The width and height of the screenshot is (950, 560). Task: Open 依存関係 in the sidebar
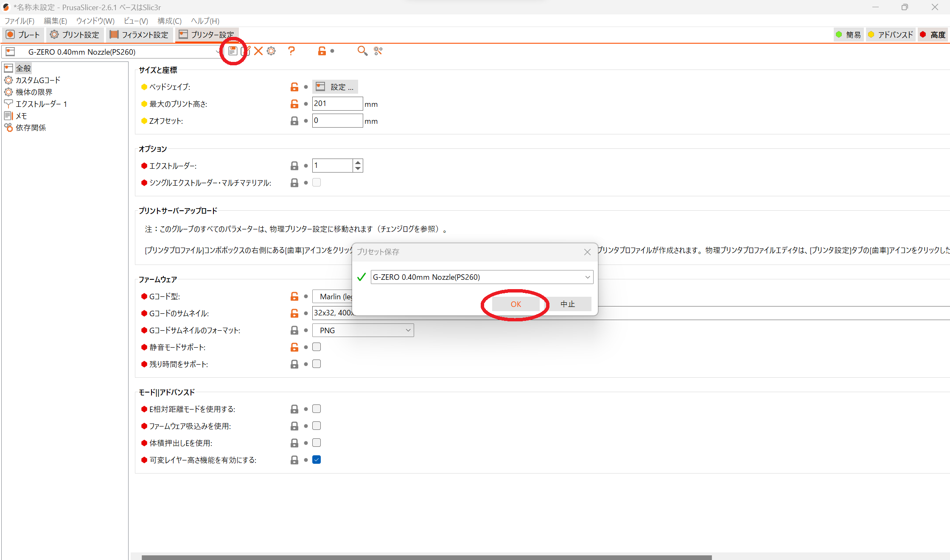31,128
